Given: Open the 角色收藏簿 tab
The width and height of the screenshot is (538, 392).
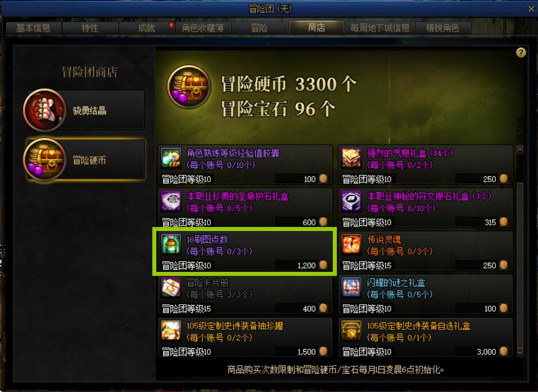Looking at the screenshot, I should tap(203, 28).
